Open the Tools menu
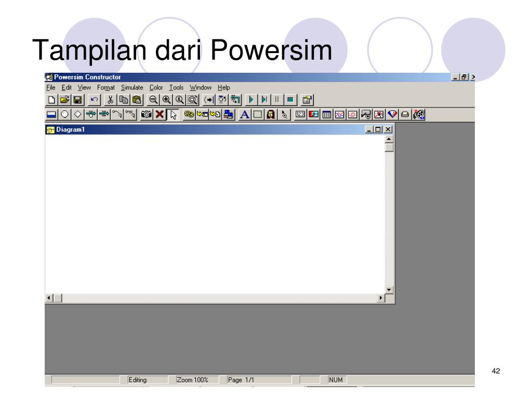The width and height of the screenshot is (532, 399). (177, 87)
